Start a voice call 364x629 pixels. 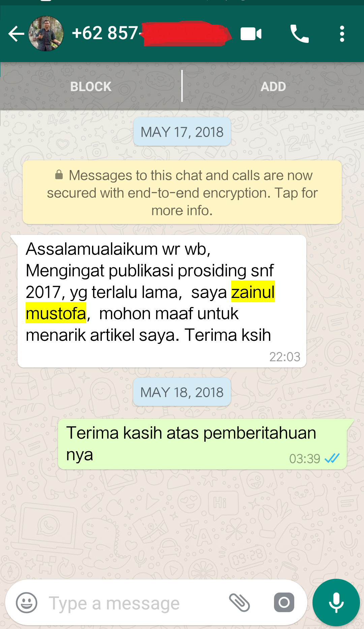click(x=299, y=34)
